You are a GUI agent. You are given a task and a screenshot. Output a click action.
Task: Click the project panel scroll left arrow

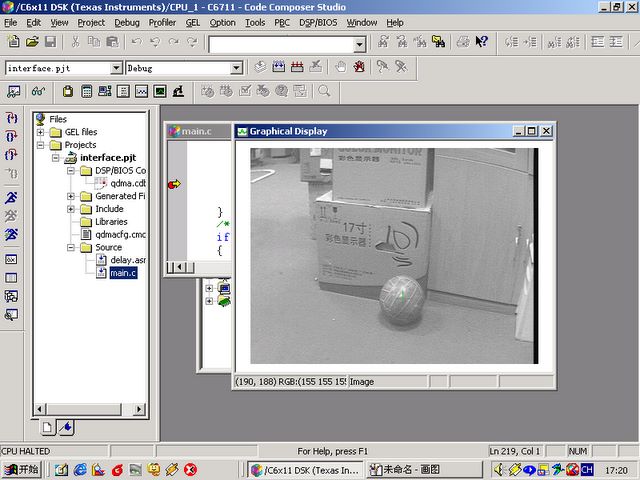click(x=40, y=409)
